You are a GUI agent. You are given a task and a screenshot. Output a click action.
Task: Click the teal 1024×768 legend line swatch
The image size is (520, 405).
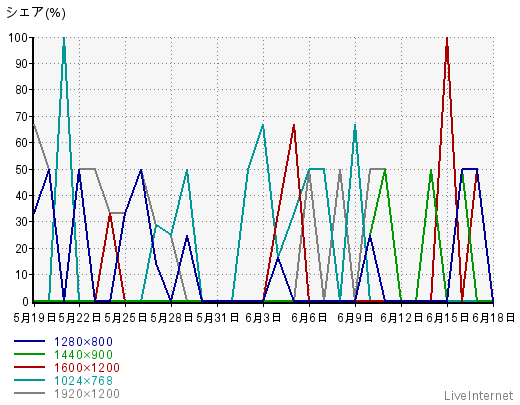(29, 380)
